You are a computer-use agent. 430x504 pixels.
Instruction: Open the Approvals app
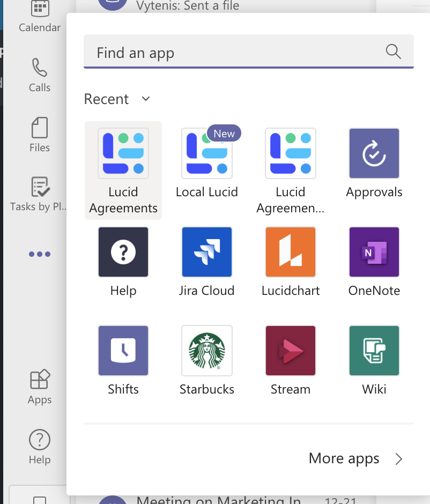coord(374,163)
